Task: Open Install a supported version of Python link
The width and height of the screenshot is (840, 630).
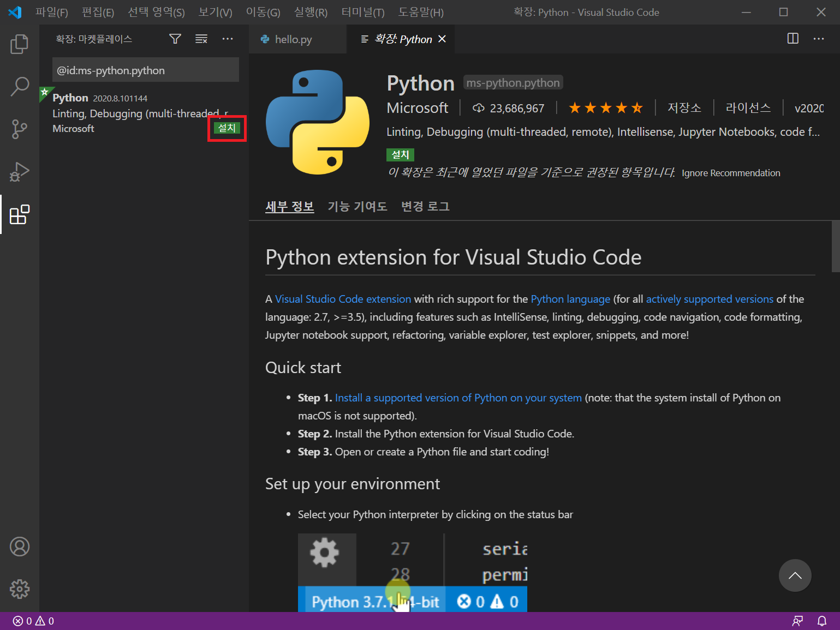Action: [458, 398]
